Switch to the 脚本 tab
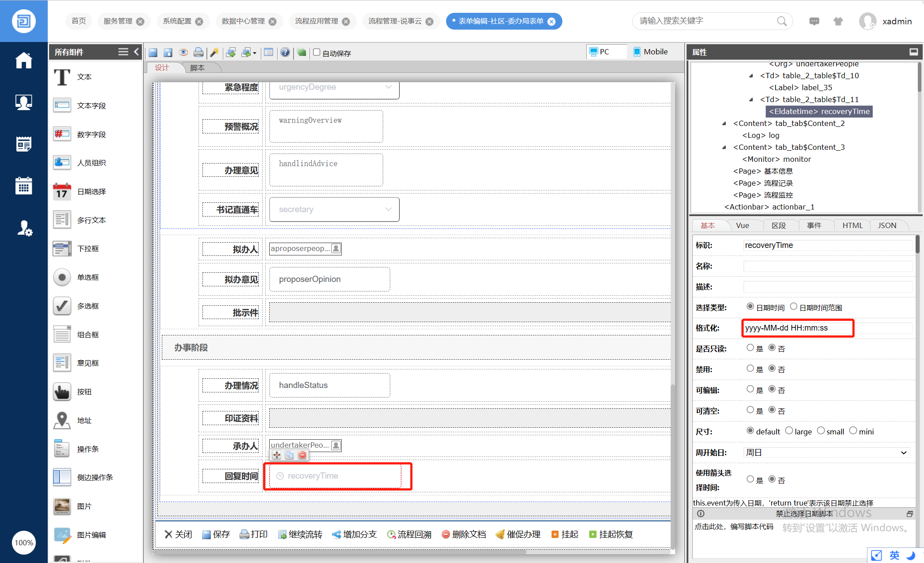 coord(197,68)
